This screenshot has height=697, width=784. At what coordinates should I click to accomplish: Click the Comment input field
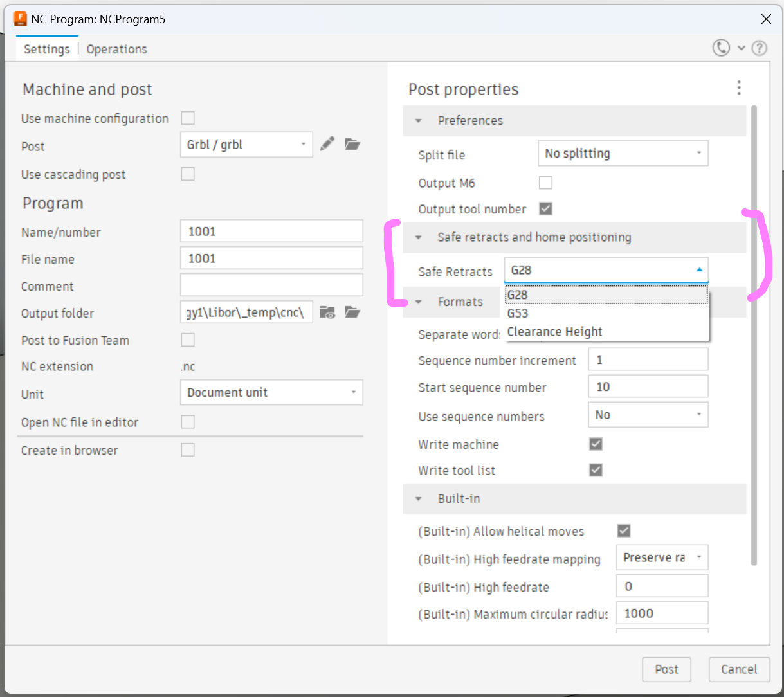tap(271, 285)
